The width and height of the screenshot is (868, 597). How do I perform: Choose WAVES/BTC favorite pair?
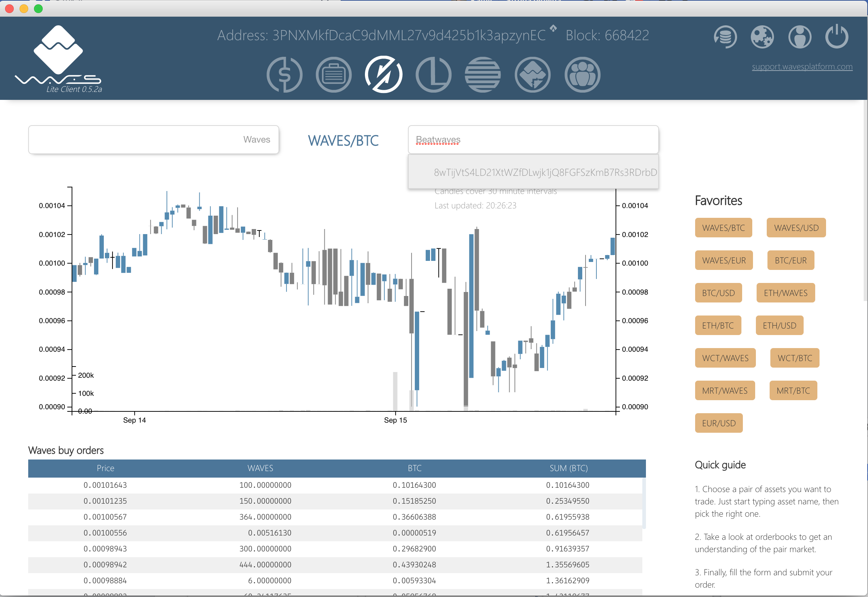pos(723,228)
